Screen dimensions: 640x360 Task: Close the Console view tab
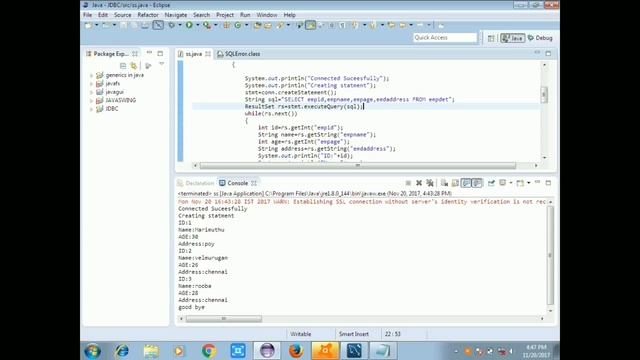tap(254, 183)
